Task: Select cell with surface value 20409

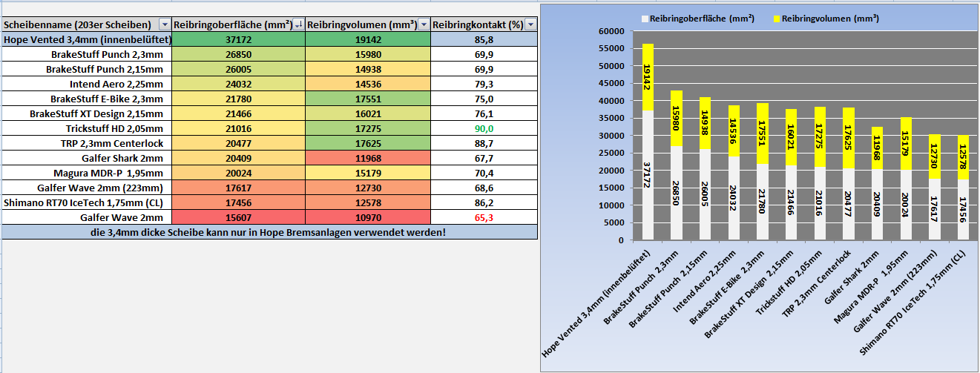Action: (238, 158)
